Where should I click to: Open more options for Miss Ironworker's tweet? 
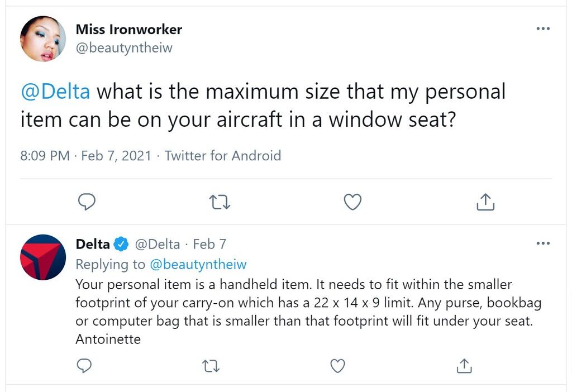point(543,28)
